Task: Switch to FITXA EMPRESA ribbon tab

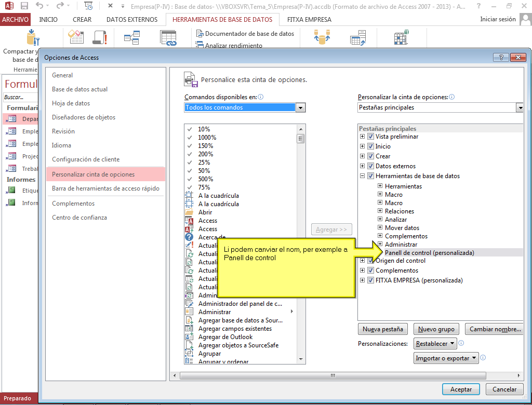Action: 309,20
